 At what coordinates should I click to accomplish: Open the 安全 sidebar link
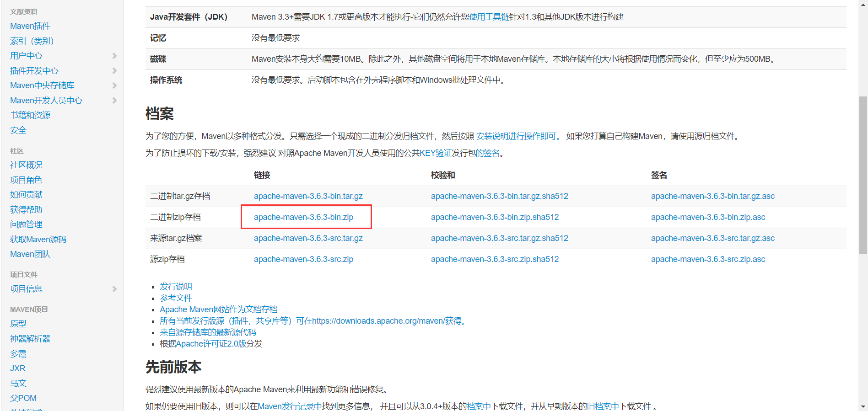[18, 130]
